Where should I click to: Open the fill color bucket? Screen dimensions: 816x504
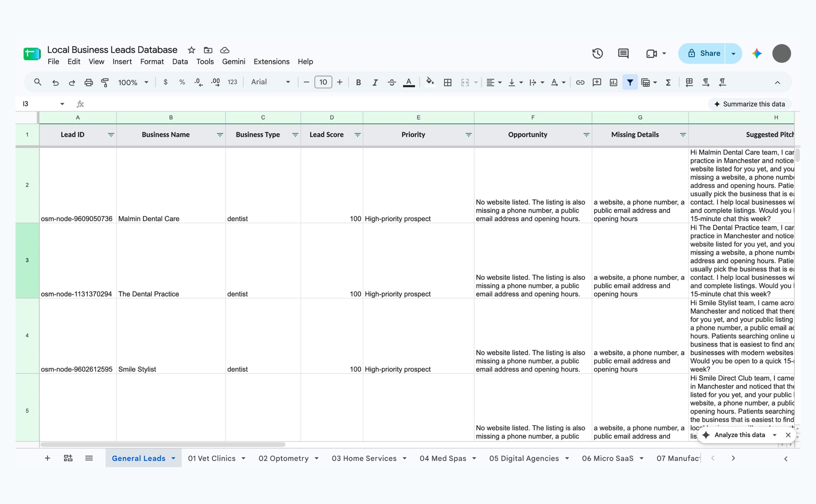[x=430, y=82]
